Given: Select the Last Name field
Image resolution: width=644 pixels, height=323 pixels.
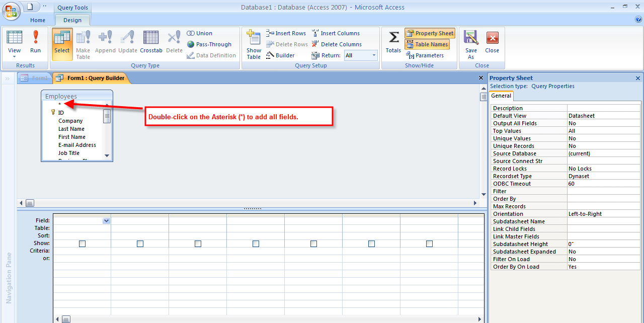Looking at the screenshot, I should (x=71, y=129).
